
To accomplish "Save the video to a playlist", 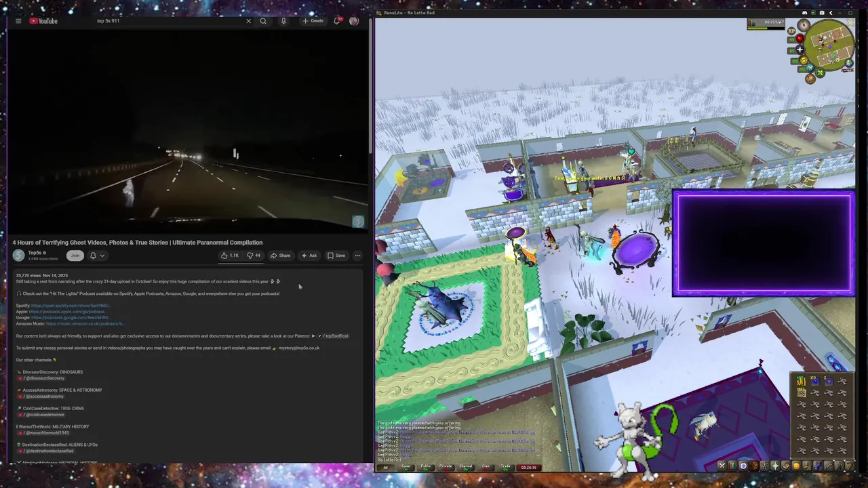I will [336, 256].
